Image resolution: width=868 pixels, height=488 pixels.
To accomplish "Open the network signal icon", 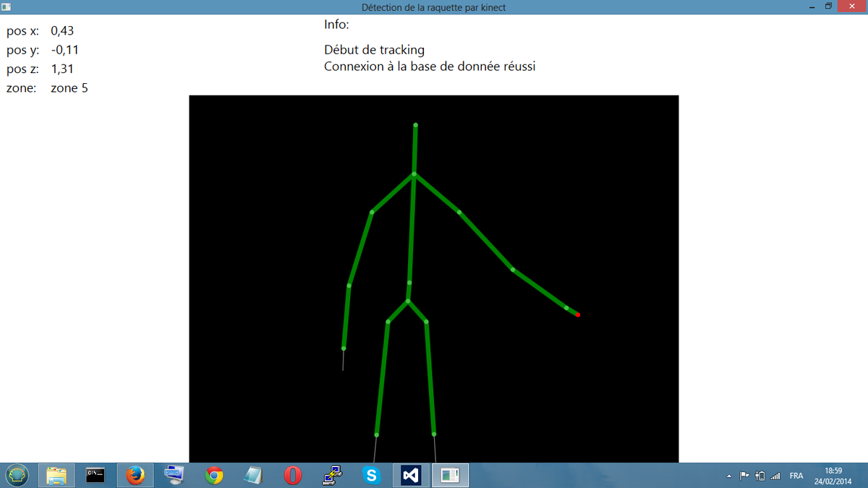I will tap(775, 476).
